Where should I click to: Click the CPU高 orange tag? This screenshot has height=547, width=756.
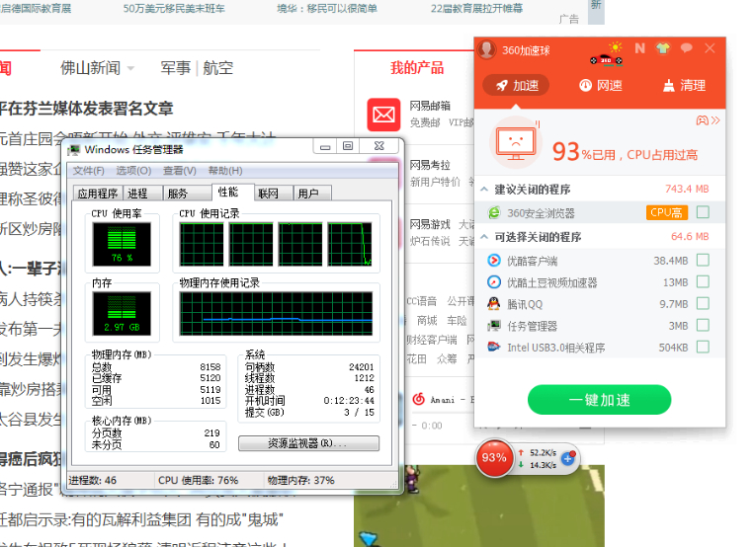point(667,212)
